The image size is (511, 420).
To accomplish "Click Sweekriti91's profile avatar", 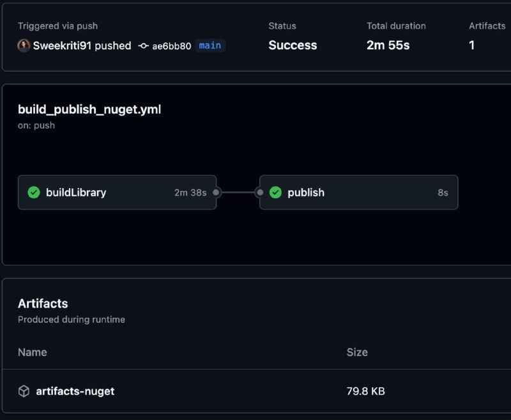I will (24, 45).
